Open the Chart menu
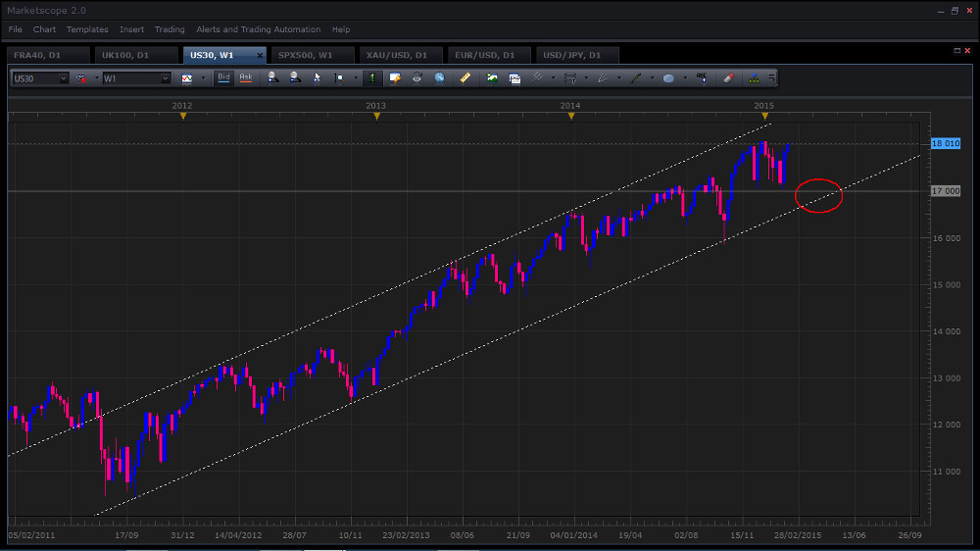The height and width of the screenshot is (551, 980). coord(44,29)
